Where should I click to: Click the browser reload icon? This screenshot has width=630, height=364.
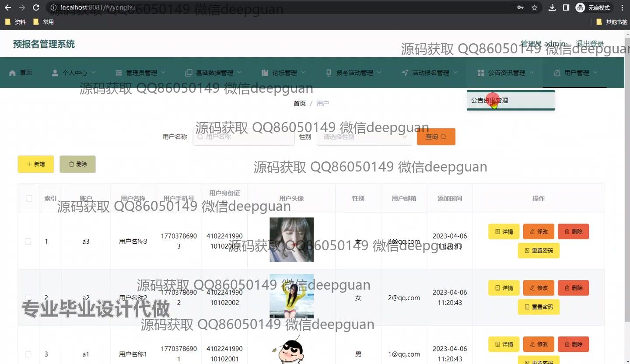coord(36,7)
